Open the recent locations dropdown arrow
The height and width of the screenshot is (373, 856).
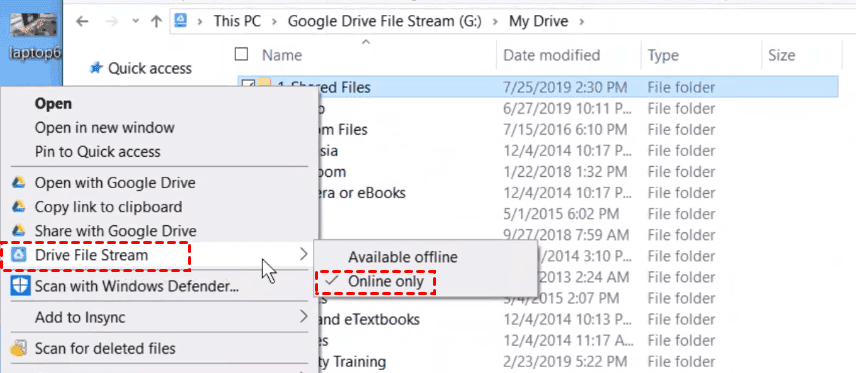[136, 22]
